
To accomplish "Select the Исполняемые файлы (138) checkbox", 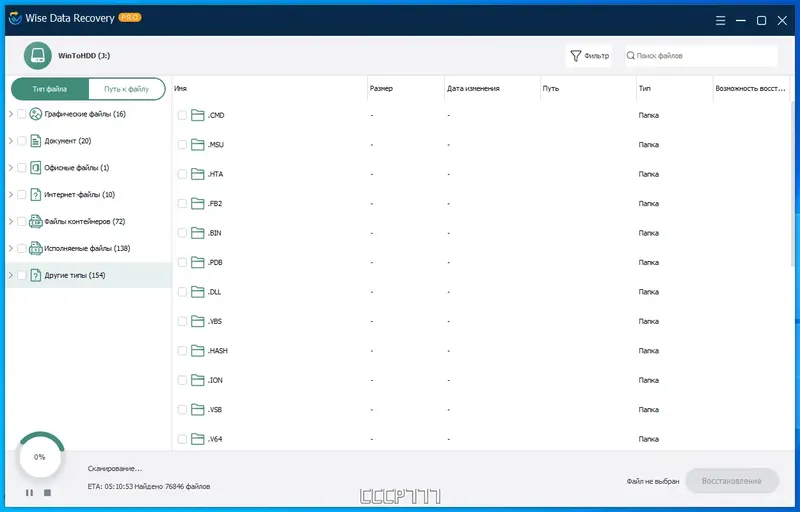I will 21,248.
